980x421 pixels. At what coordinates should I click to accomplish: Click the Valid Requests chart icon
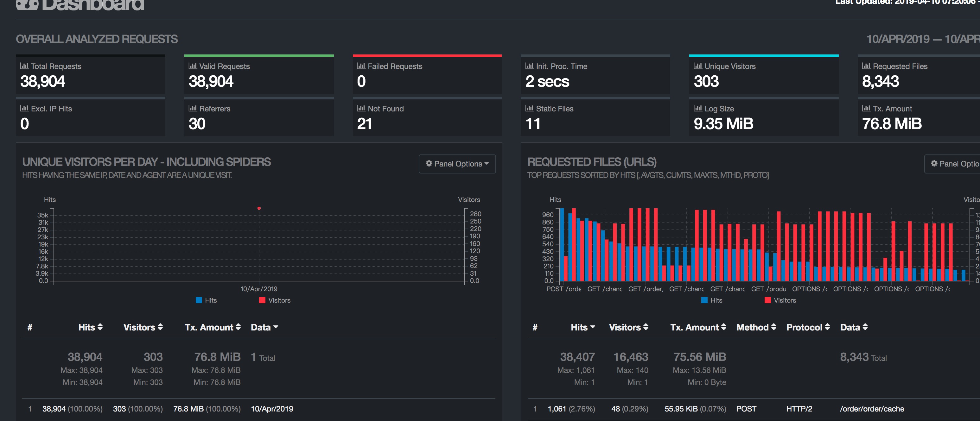pos(193,66)
